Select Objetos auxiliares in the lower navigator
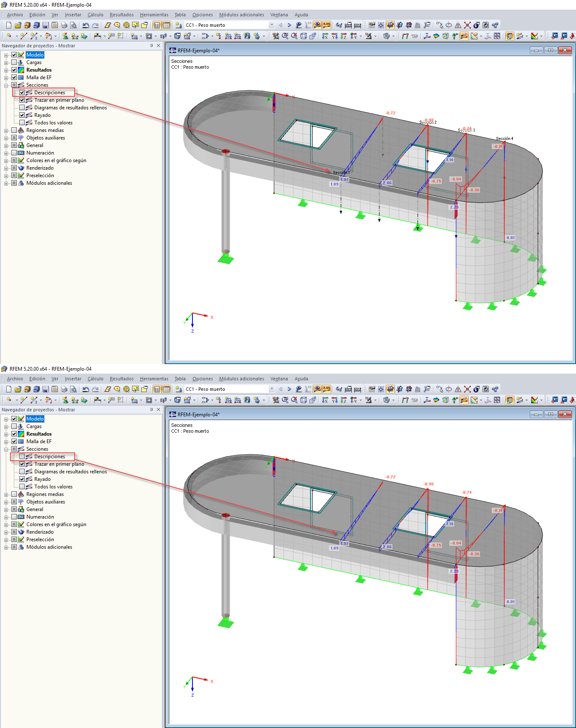The width and height of the screenshot is (576, 728). tap(46, 502)
